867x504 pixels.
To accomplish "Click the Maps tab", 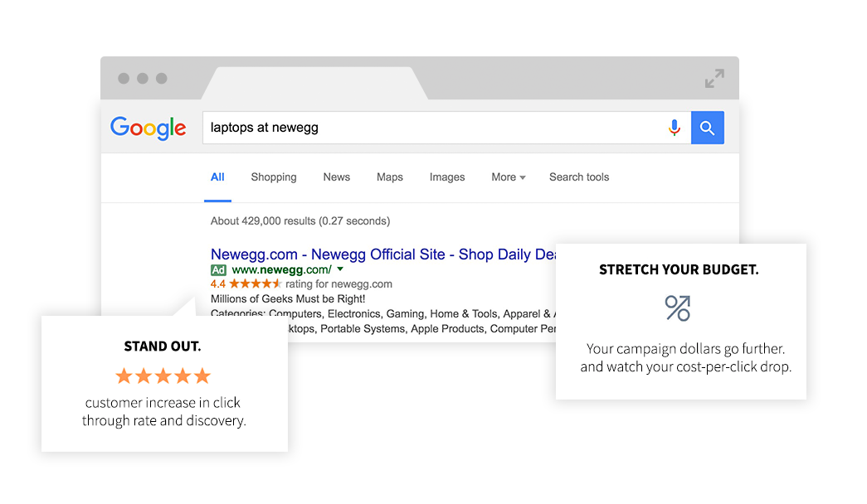I will click(389, 177).
